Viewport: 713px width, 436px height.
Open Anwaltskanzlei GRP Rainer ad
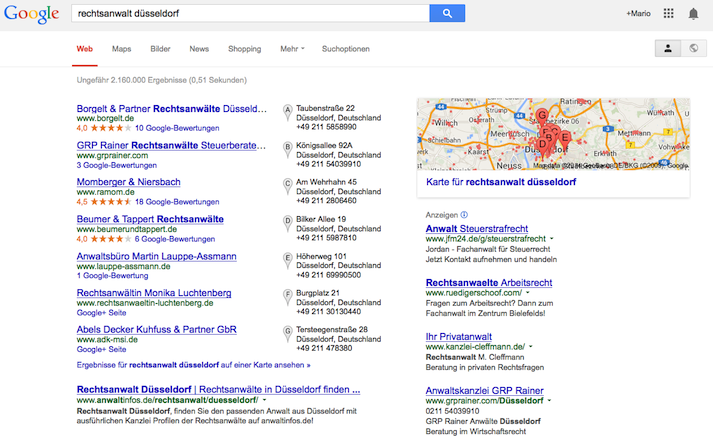pos(484,391)
